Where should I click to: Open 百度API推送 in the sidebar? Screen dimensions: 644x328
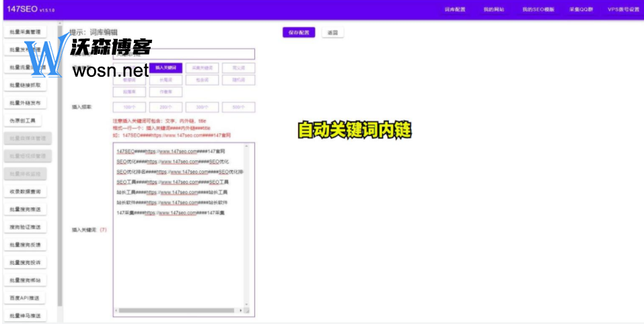point(25,298)
